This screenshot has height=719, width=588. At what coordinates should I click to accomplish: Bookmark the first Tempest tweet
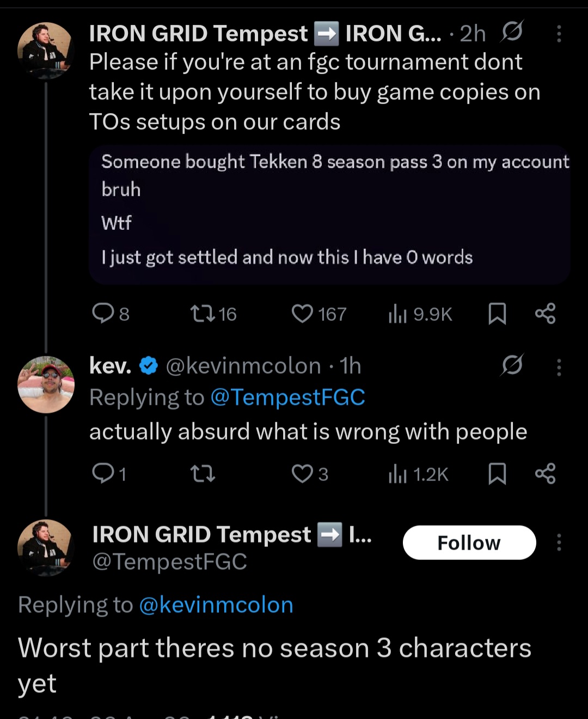pyautogui.click(x=497, y=314)
